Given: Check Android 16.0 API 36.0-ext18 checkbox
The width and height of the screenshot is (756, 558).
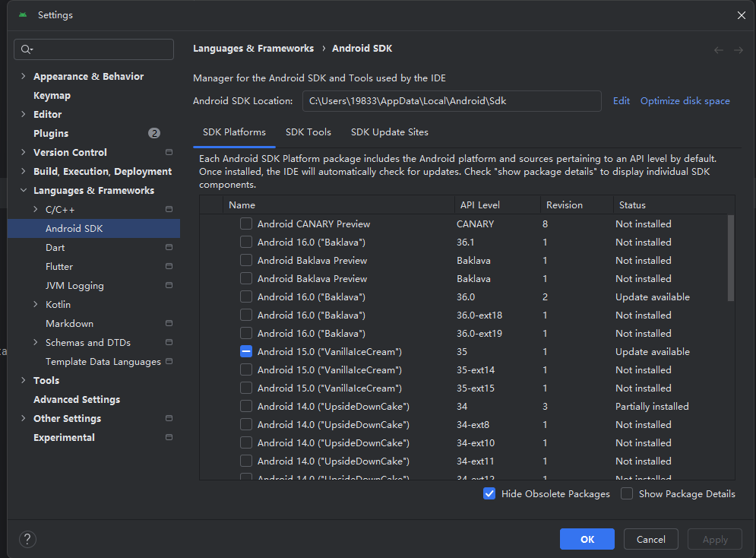Looking at the screenshot, I should 246,315.
